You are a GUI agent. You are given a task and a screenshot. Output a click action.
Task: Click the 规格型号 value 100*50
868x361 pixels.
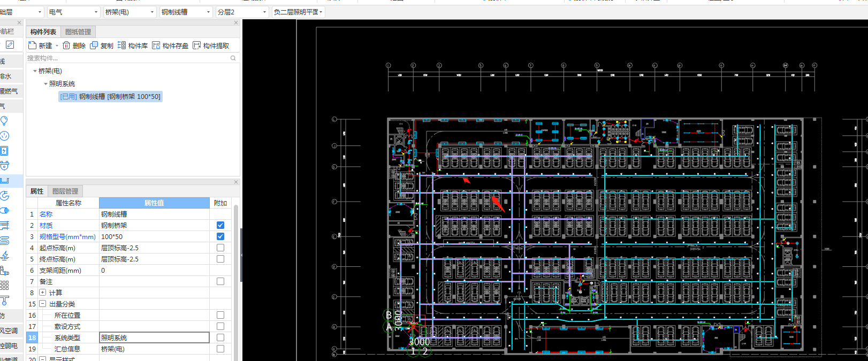click(x=154, y=236)
